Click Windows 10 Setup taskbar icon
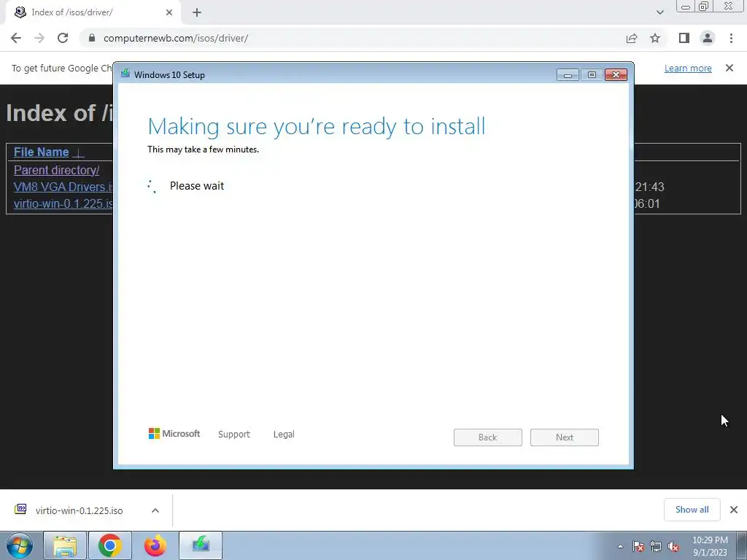Viewport: 747px width, 560px height. click(x=201, y=545)
